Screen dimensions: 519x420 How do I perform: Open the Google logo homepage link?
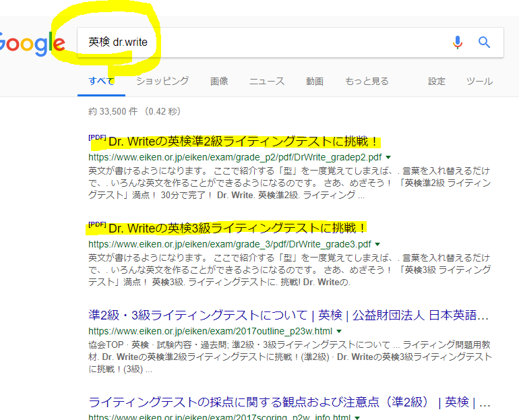pos(32,43)
